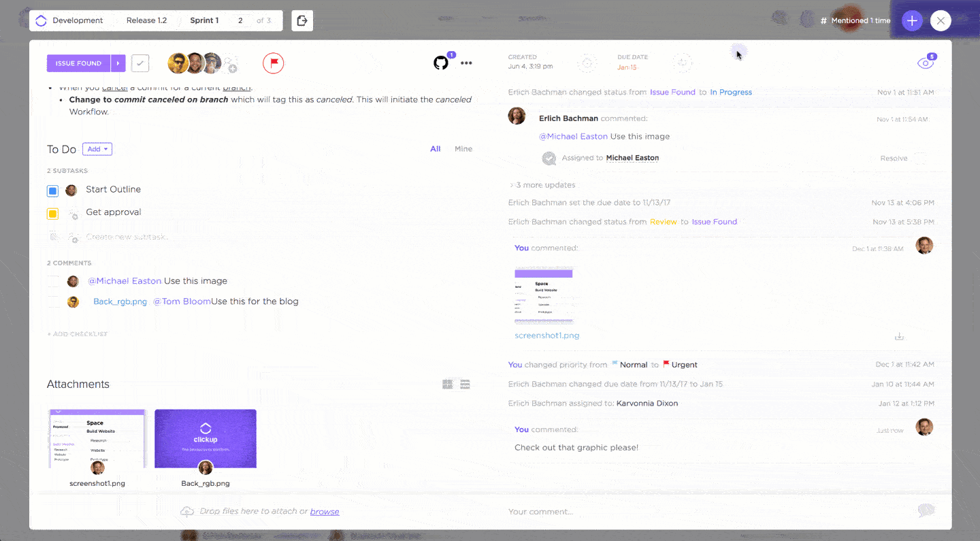This screenshot has height=541, width=980.
Task: Click the time tracking icon beside Created
Action: click(587, 63)
